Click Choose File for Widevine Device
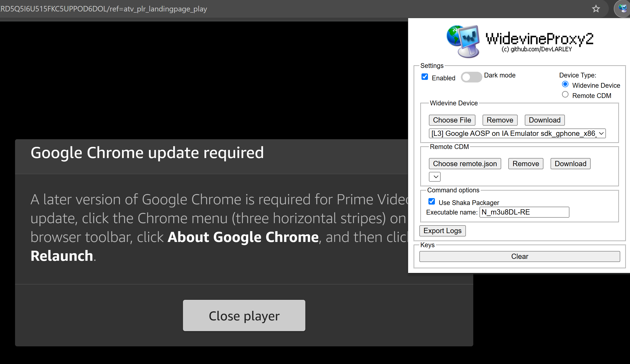The width and height of the screenshot is (630, 364). [x=452, y=120]
